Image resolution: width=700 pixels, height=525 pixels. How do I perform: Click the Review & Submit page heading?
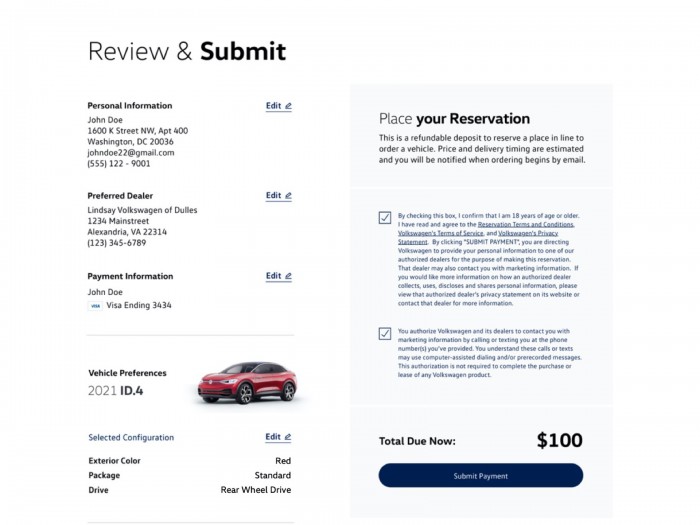pos(187,52)
